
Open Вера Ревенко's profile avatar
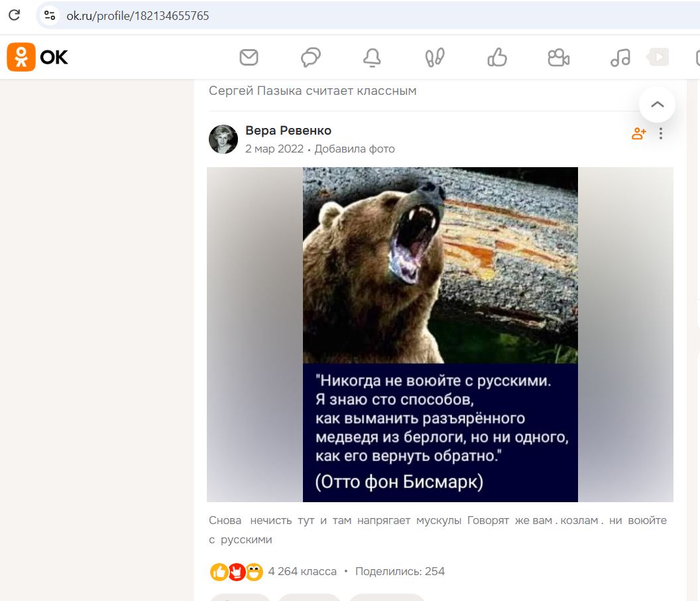pyautogui.click(x=223, y=139)
